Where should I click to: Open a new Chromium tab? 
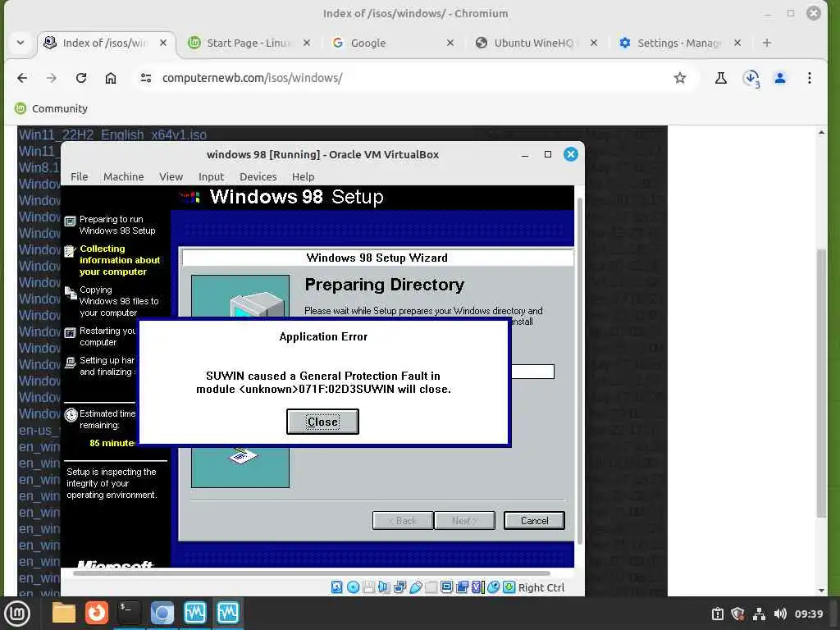point(767,43)
